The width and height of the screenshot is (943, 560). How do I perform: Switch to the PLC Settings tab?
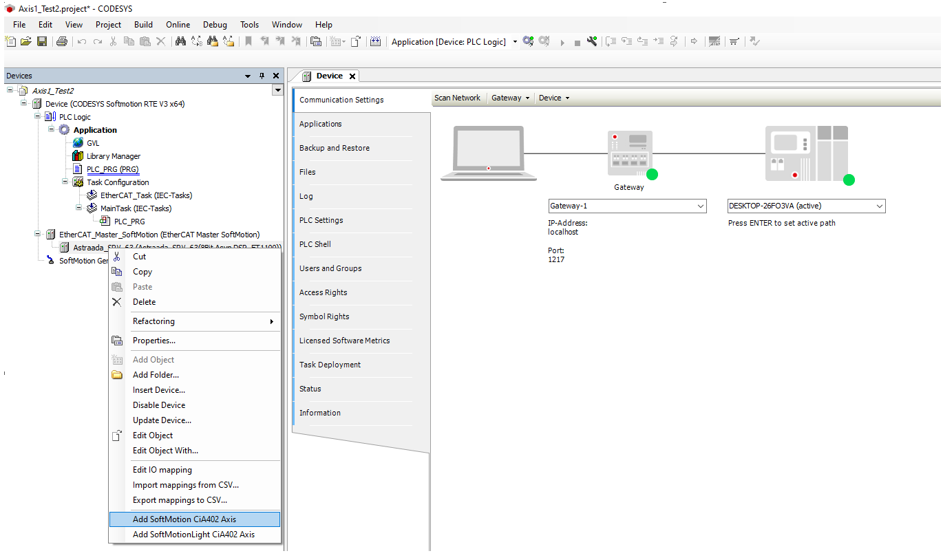[x=321, y=220]
